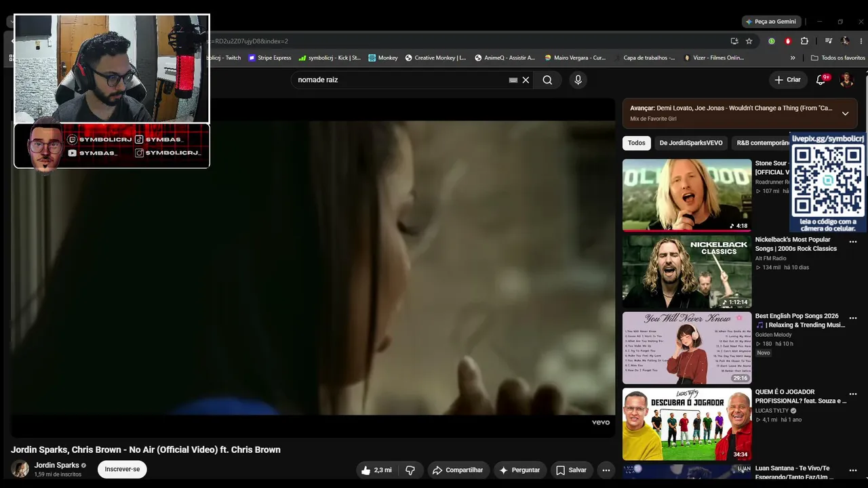The height and width of the screenshot is (488, 868).
Task: Open options for Best English Pop Songs 2026
Action: (x=853, y=319)
